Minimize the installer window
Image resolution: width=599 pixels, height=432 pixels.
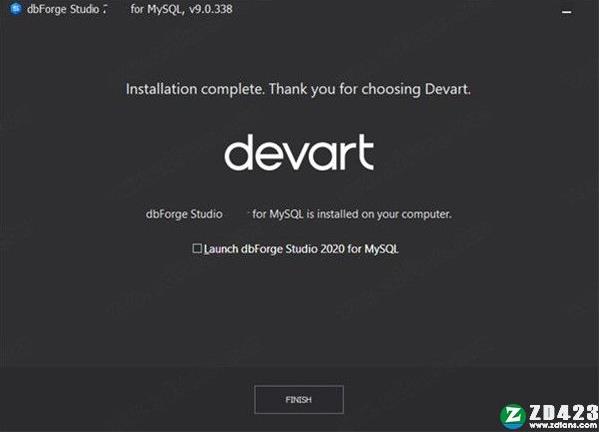click(567, 12)
